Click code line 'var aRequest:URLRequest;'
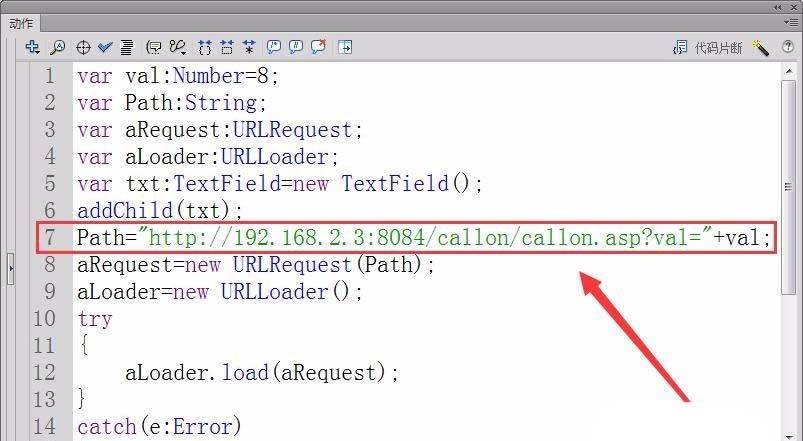The height and width of the screenshot is (441, 803). (220, 130)
